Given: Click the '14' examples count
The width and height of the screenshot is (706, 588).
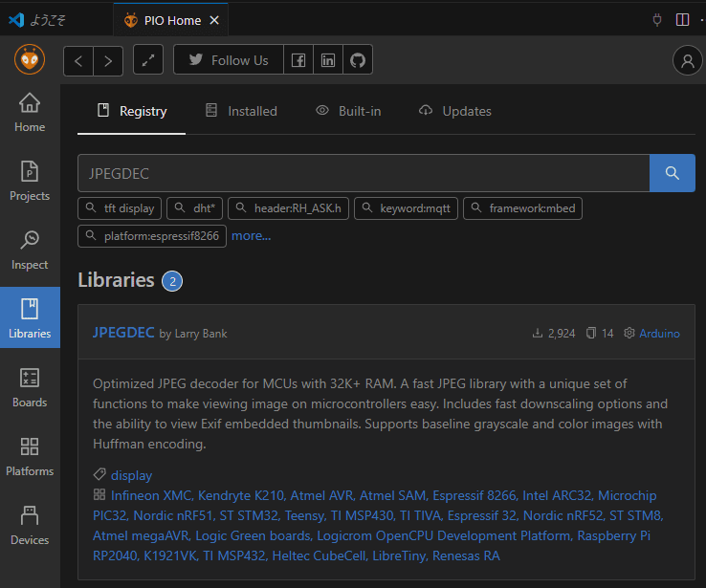Looking at the screenshot, I should (x=600, y=334).
